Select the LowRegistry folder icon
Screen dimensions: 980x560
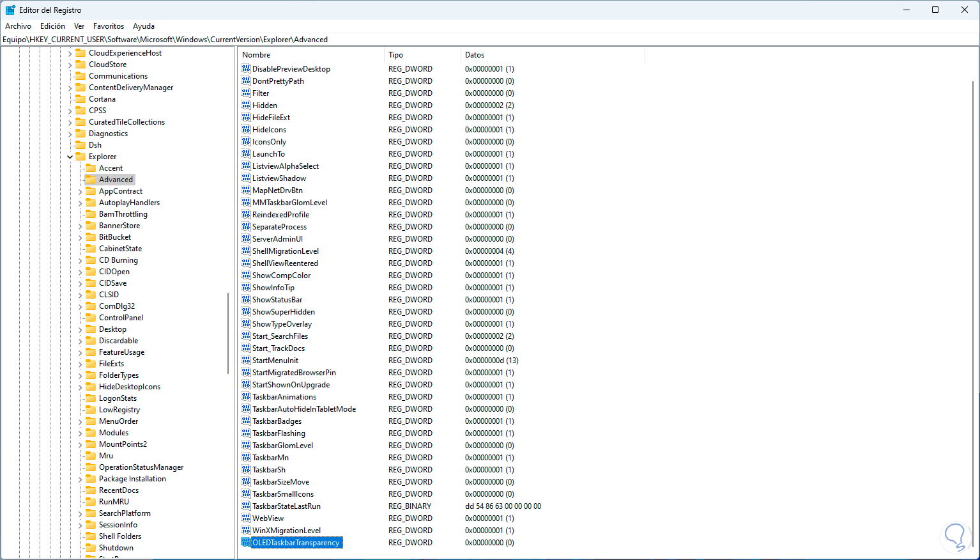click(x=91, y=410)
